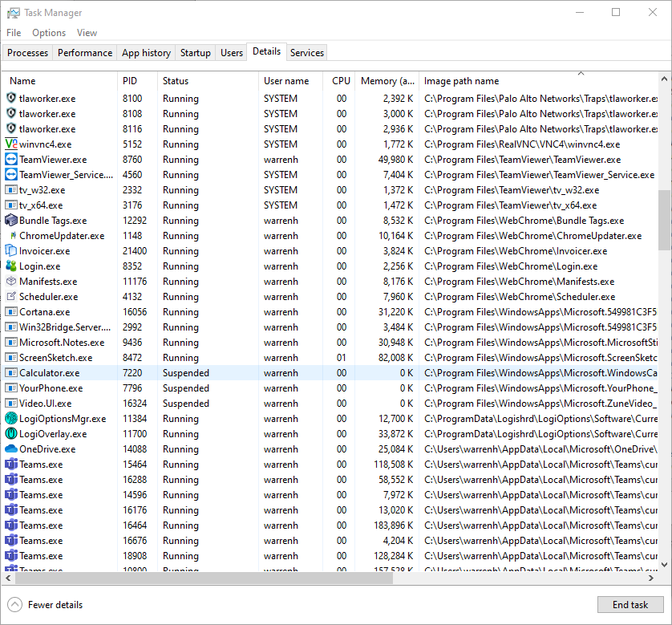Click the ChromeUpdater.exe process icon
672x625 pixels.
pyautogui.click(x=13, y=235)
